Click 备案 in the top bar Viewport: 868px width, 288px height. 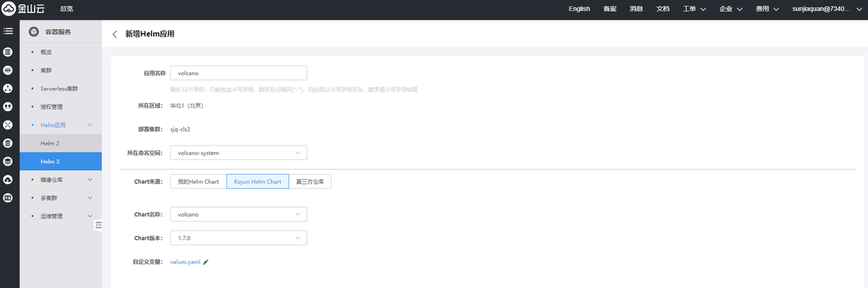[610, 9]
